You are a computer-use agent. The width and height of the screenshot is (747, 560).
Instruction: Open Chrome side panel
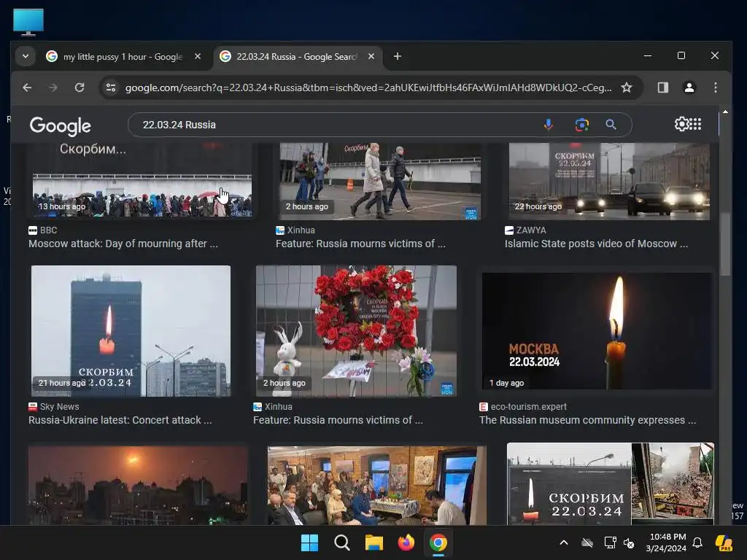(x=662, y=87)
